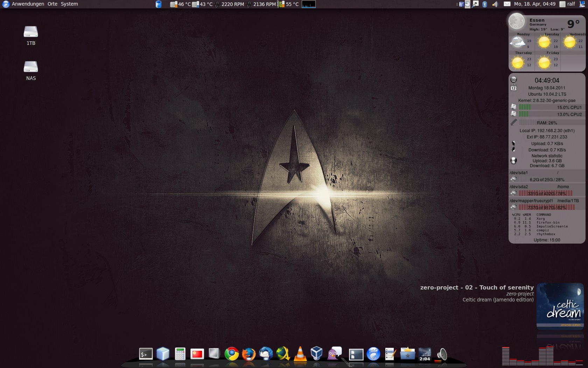Click the 55 °C temperature sensor

(289, 4)
